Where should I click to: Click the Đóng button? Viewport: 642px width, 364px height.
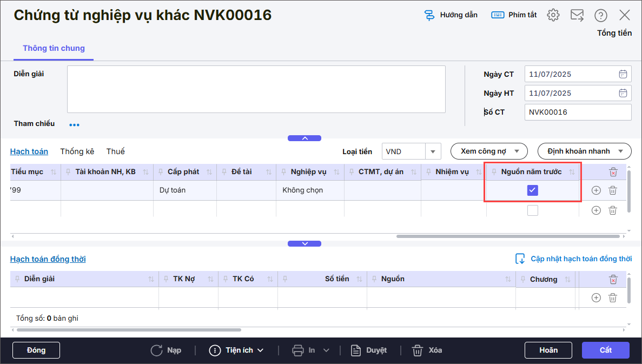click(x=36, y=350)
